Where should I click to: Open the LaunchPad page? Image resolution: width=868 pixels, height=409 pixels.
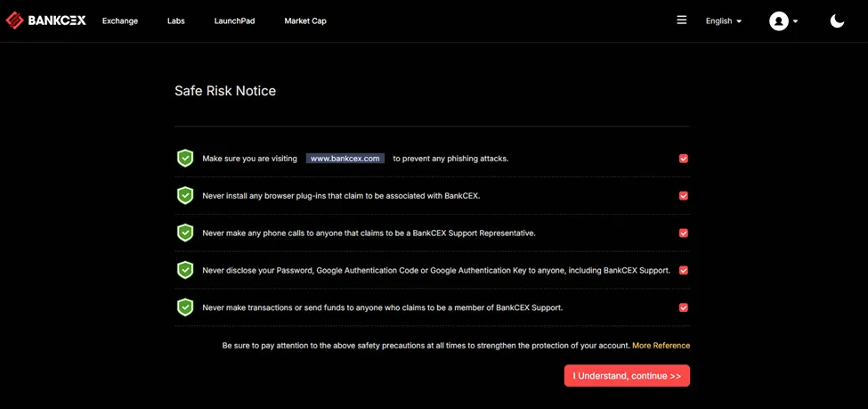235,21
